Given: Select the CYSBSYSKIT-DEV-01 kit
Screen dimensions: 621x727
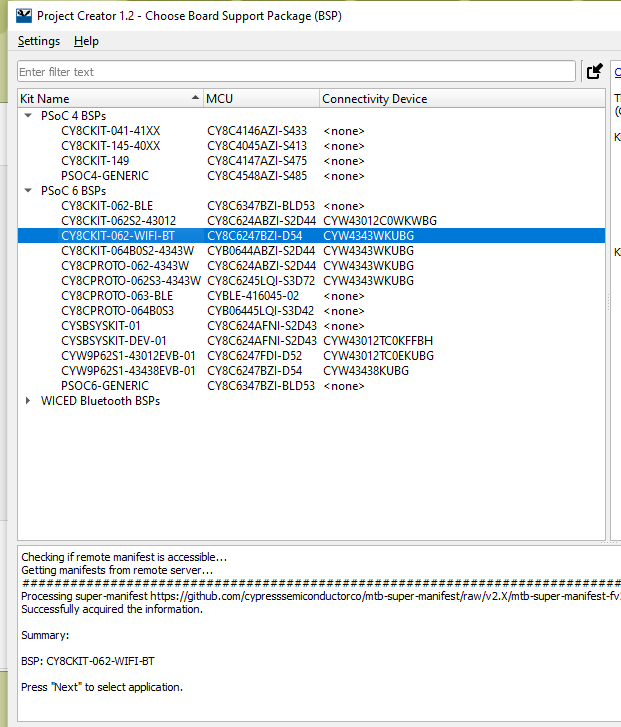Looking at the screenshot, I should (x=114, y=341).
